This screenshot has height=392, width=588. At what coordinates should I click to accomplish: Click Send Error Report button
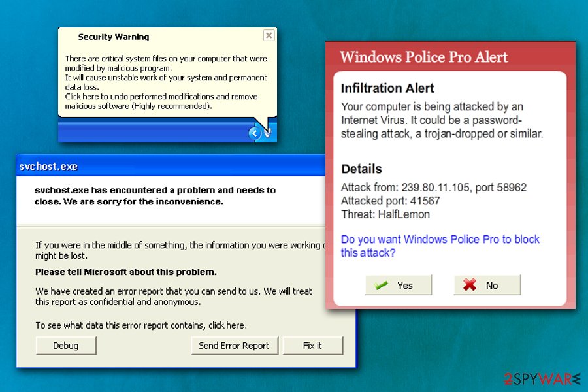click(x=235, y=346)
